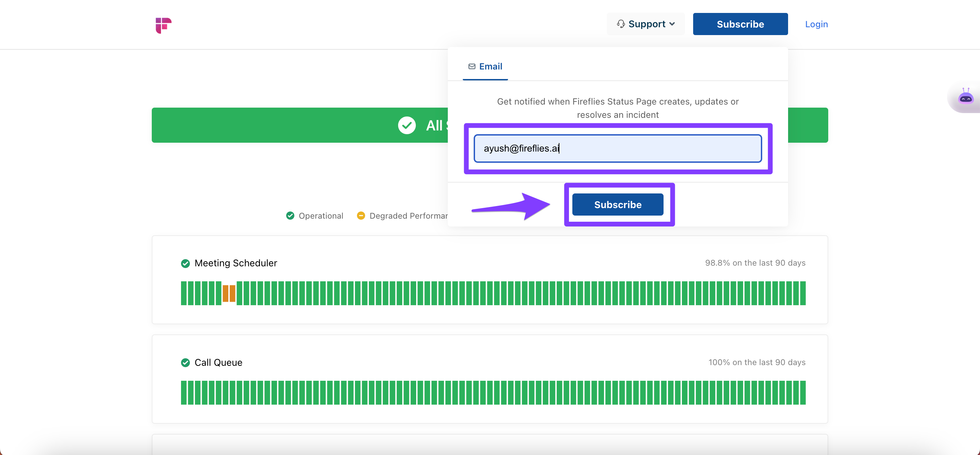This screenshot has height=455, width=980.
Task: Click the Call Queue component name
Action: click(218, 362)
